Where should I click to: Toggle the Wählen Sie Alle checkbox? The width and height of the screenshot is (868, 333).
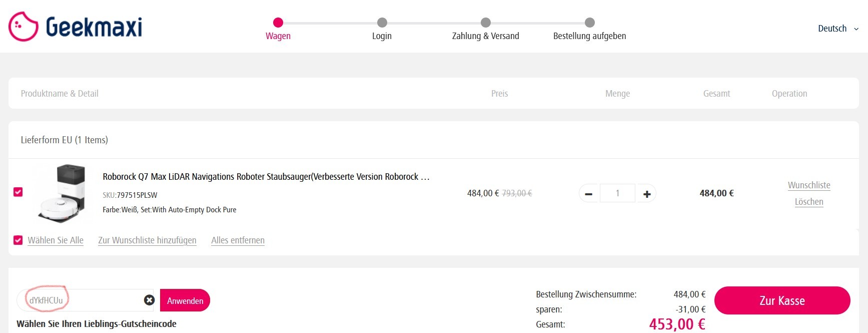point(18,240)
